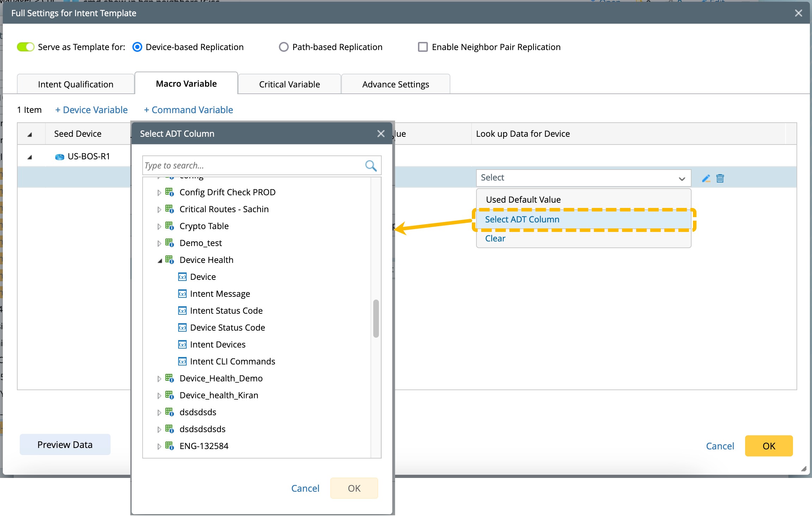Collapse the Device Health tree node
The image size is (812, 516).
160,260
